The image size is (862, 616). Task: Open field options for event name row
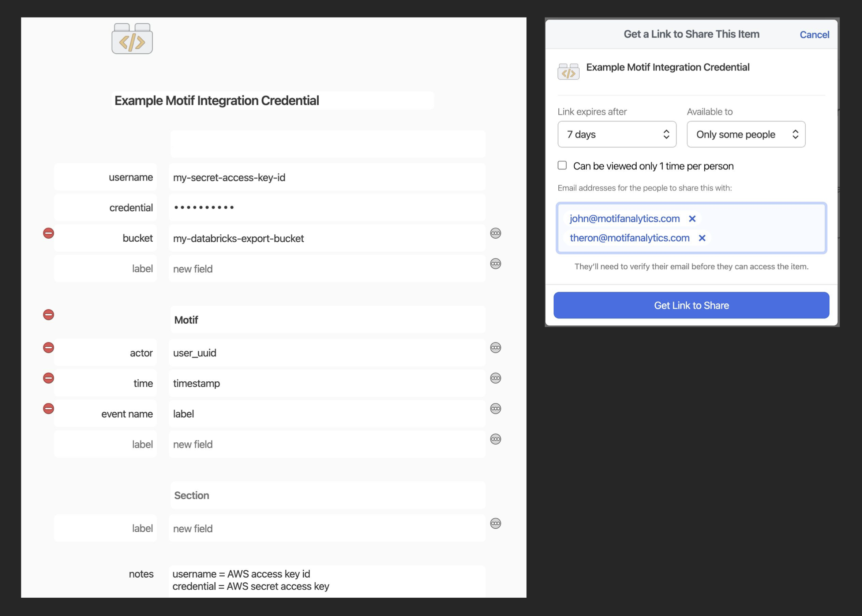point(495,408)
